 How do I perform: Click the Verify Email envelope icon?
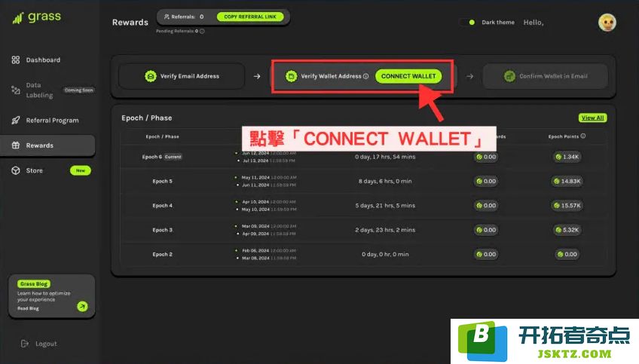[x=151, y=76]
